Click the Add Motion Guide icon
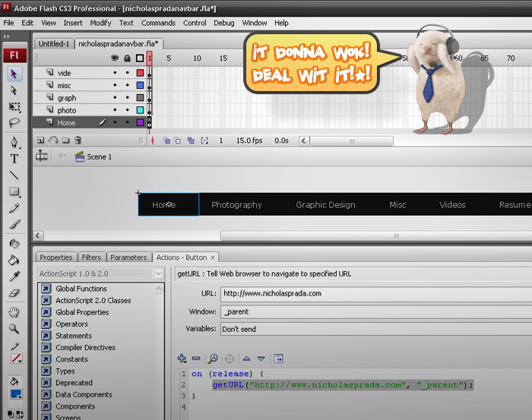 pos(53,140)
